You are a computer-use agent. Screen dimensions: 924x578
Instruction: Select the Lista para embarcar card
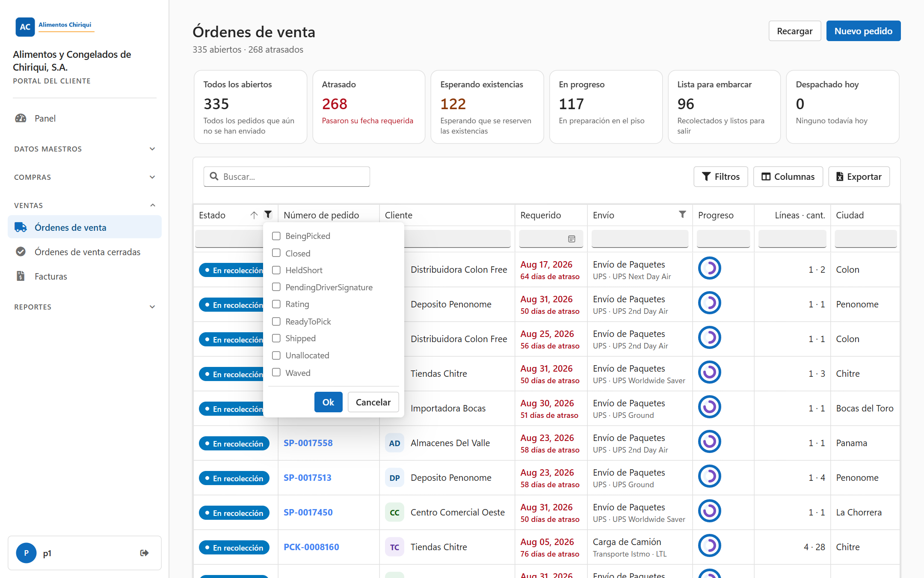tap(724, 107)
